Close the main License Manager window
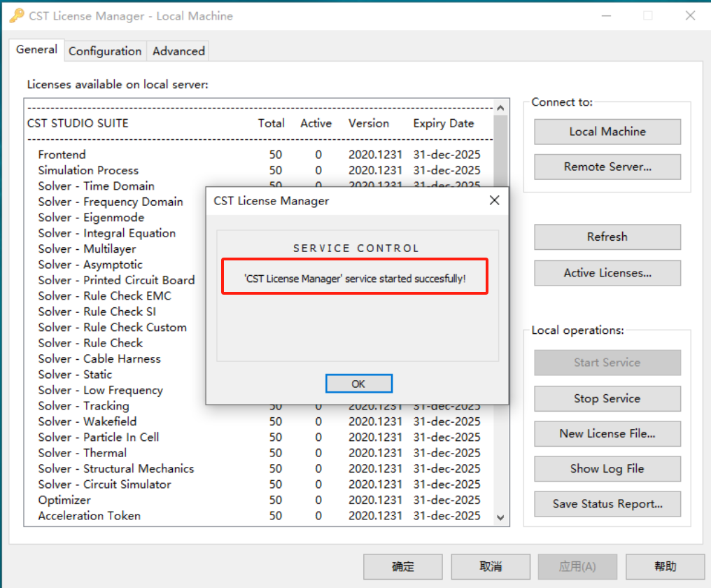711x588 pixels. coord(690,16)
